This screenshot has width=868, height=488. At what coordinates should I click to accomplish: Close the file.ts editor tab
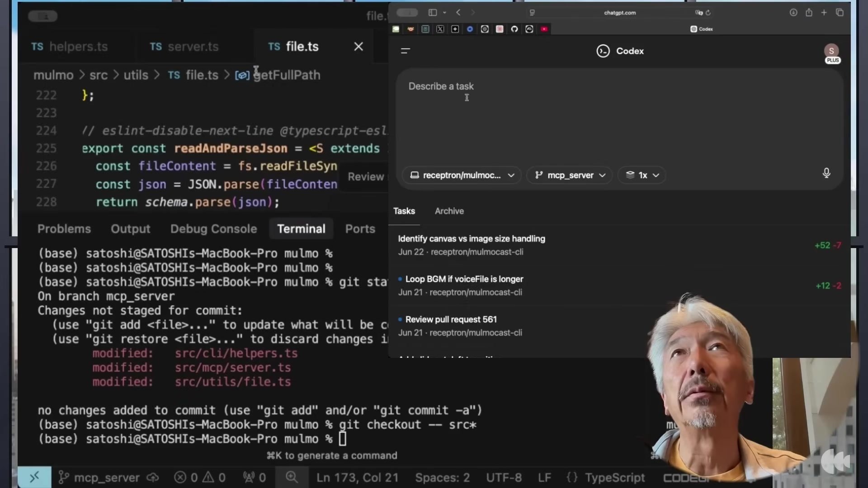click(359, 47)
